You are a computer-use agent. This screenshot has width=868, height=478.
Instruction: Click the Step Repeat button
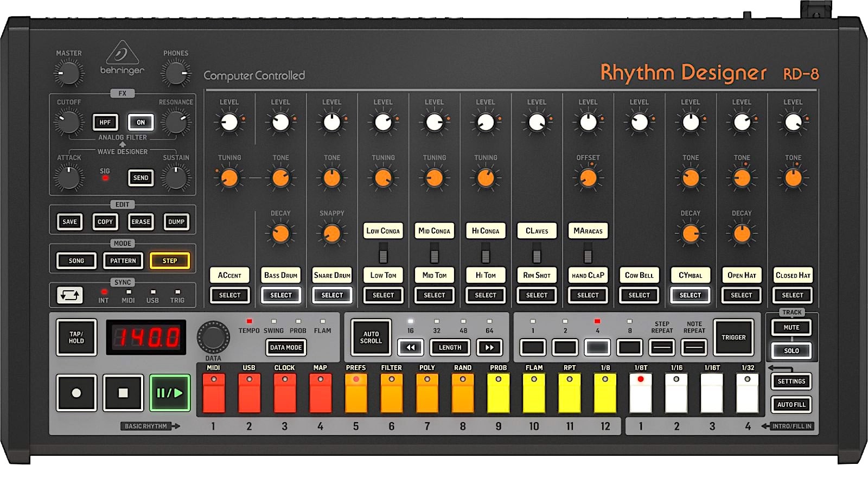click(662, 347)
